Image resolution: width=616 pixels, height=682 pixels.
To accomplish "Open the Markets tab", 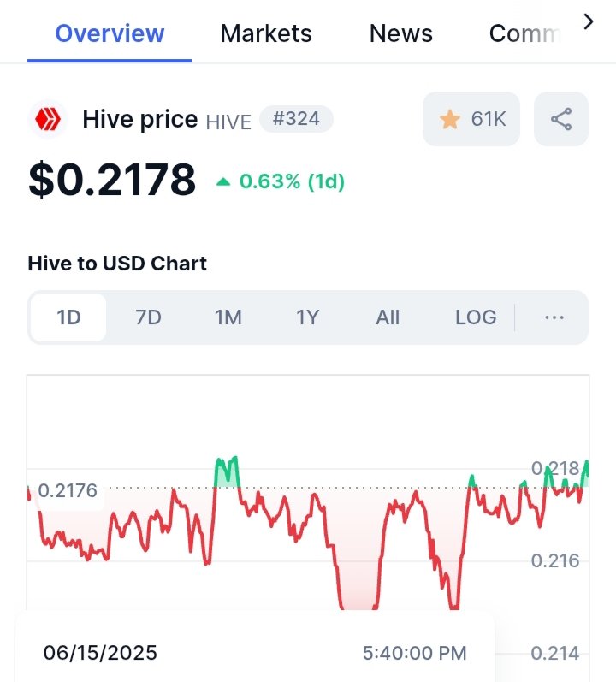I will 266,33.
